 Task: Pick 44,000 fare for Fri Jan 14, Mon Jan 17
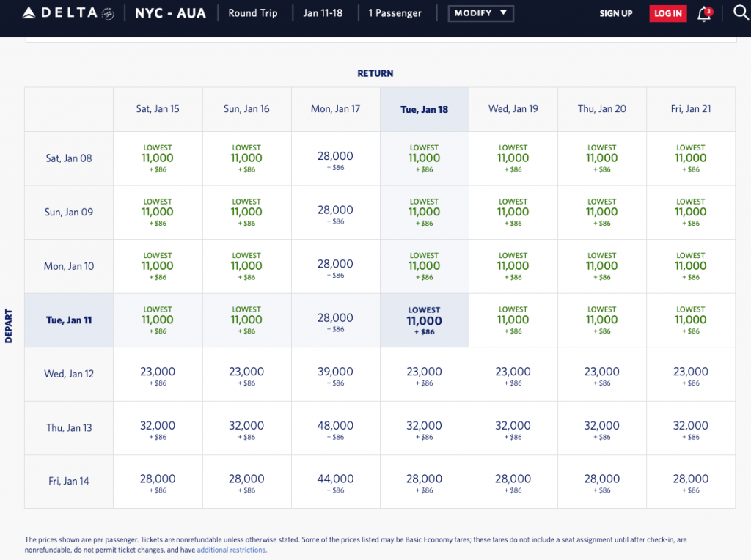pos(335,482)
